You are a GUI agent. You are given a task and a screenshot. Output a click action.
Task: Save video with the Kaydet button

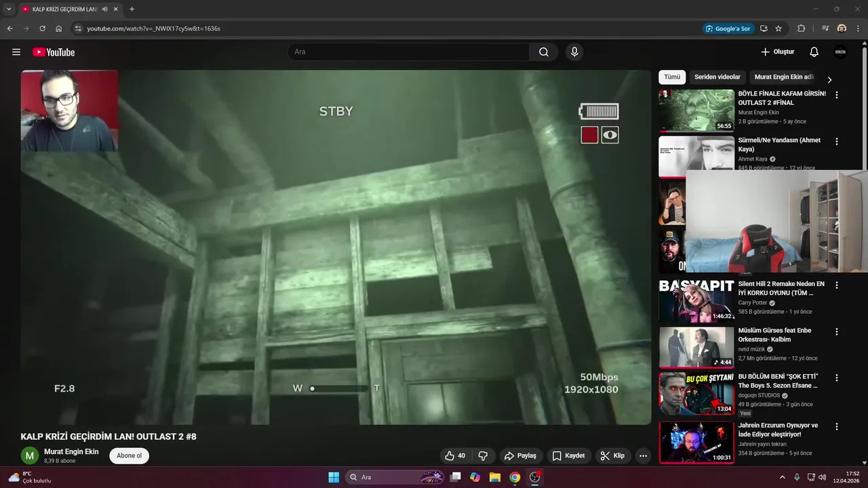pyautogui.click(x=568, y=456)
